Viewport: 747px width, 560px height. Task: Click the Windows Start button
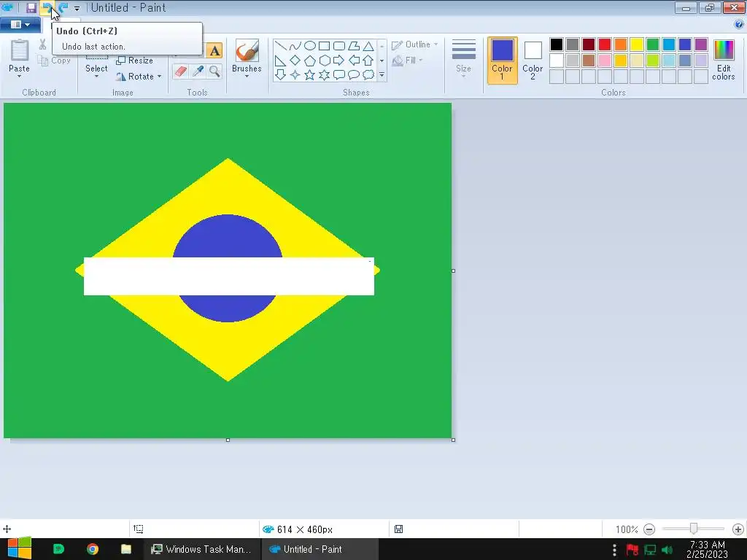point(19,549)
